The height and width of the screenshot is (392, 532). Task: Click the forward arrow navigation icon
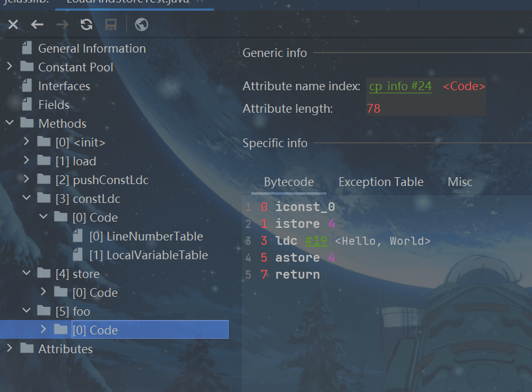click(x=62, y=25)
